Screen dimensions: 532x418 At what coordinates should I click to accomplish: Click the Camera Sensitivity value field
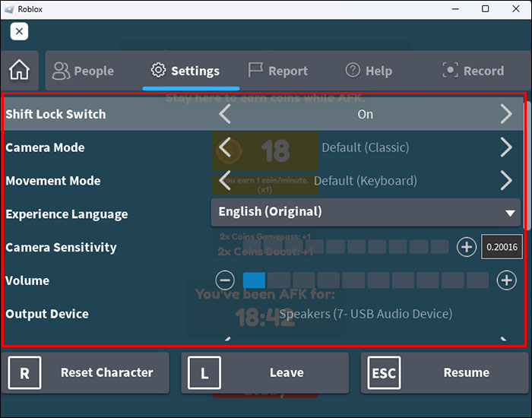click(502, 247)
